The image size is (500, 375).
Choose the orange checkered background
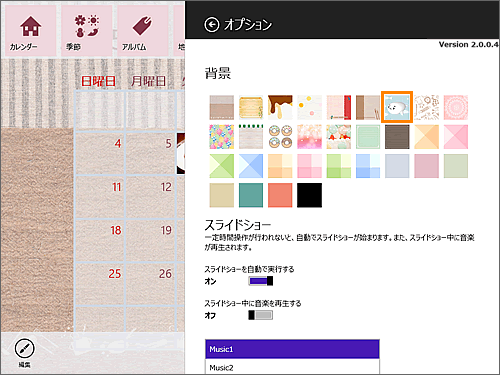tap(280, 166)
